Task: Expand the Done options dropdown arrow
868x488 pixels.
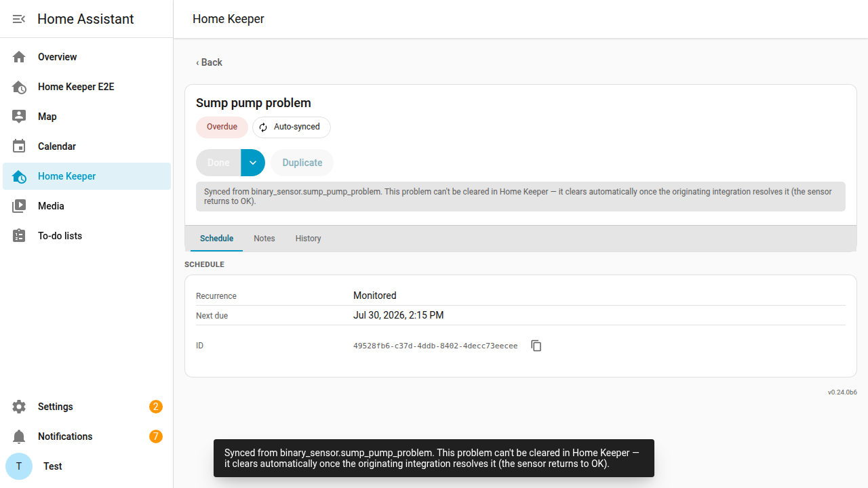Action: click(x=253, y=163)
